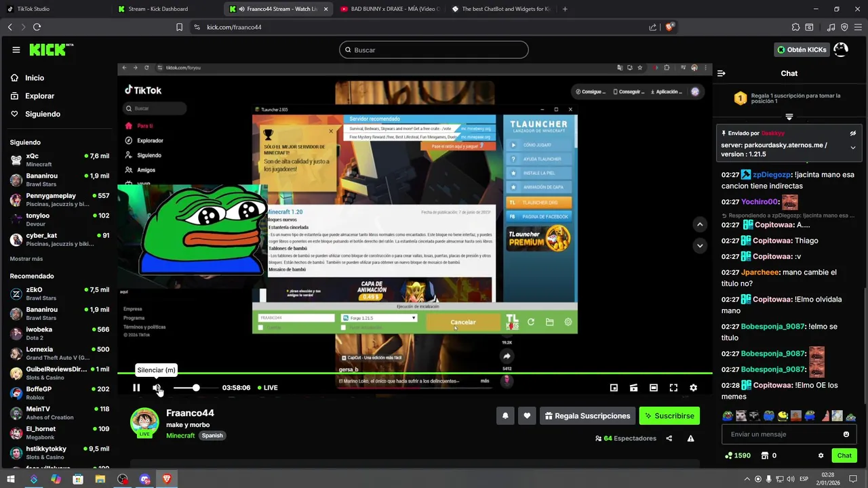Open the user avatar menu top right
This screenshot has width=868, height=488.
[841, 49]
